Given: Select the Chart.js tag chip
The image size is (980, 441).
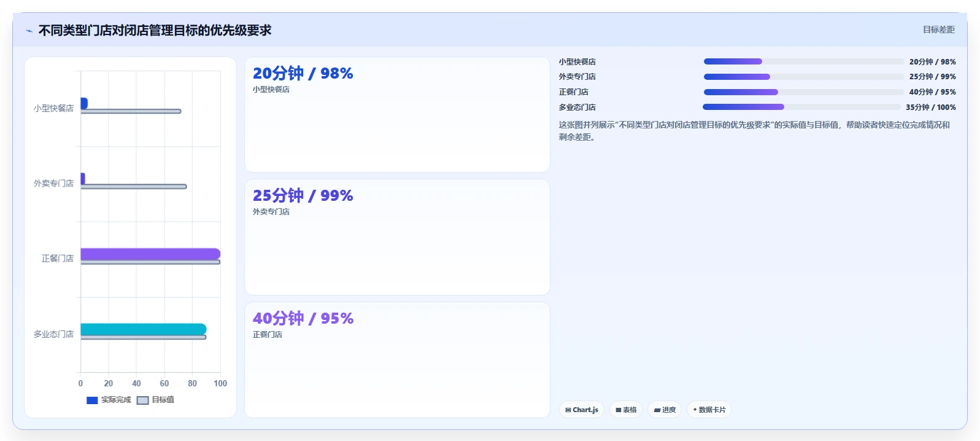Looking at the screenshot, I should click(x=582, y=410).
